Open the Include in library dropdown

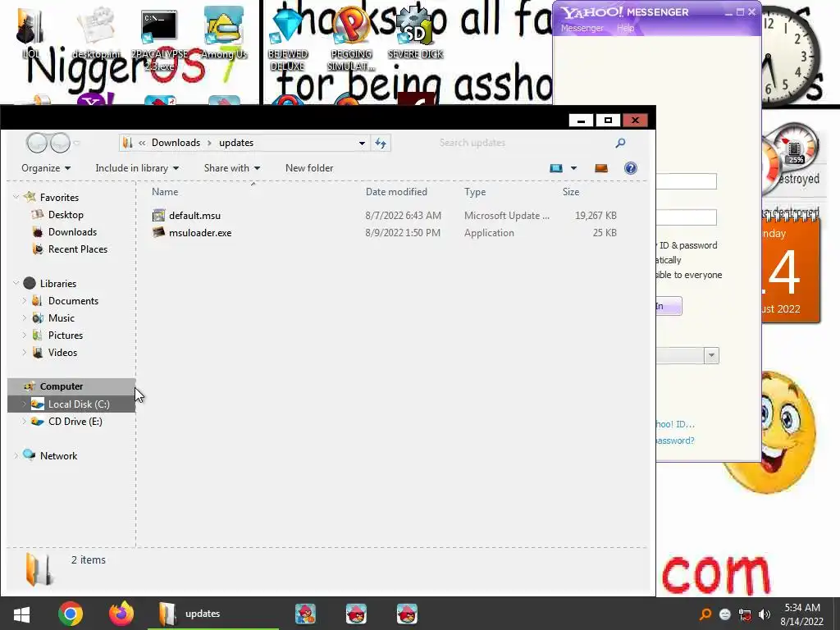[x=137, y=168]
